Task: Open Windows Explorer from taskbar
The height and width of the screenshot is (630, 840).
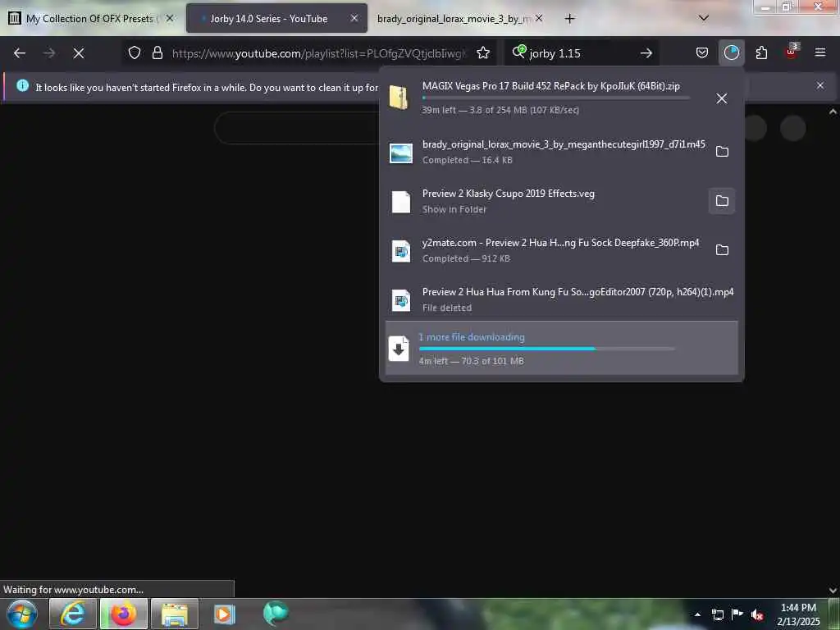Action: (175, 614)
